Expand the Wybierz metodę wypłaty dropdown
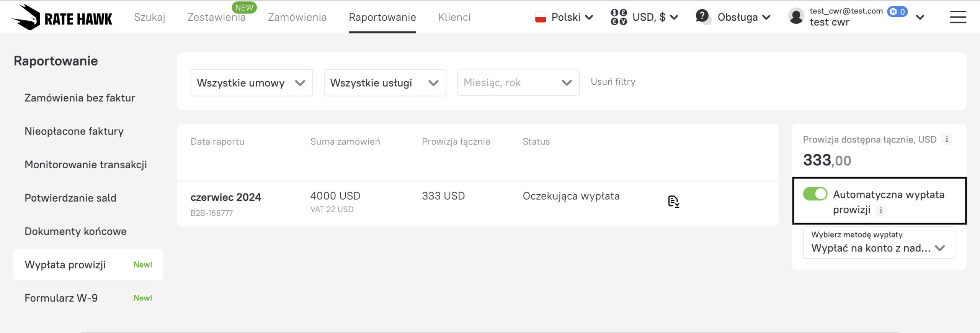Viewport: 980px width, 333px height. click(879, 243)
